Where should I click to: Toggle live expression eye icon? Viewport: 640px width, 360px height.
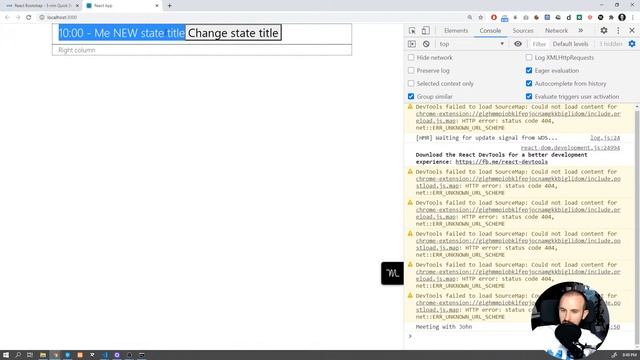point(518,44)
